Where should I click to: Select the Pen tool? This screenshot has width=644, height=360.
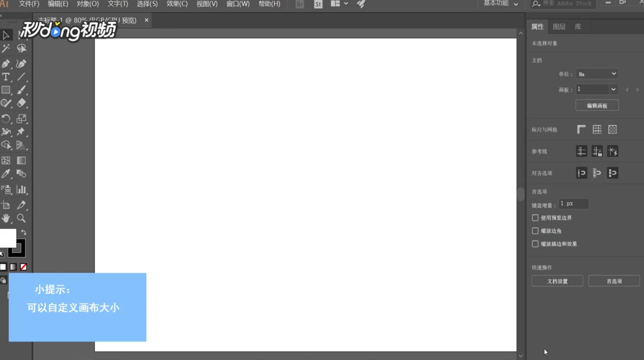[x=6, y=64]
